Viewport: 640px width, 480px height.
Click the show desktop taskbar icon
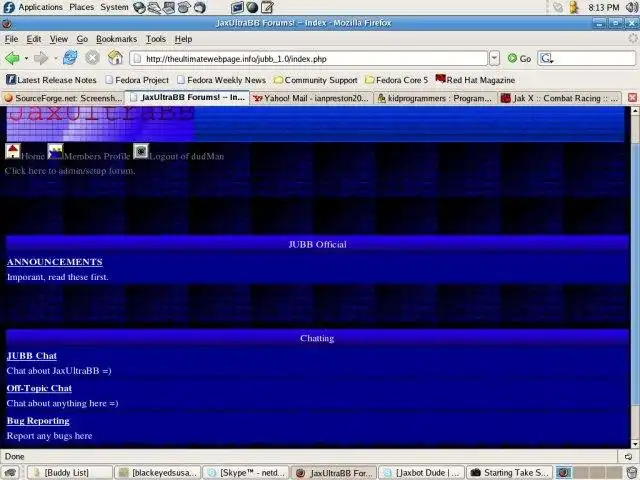click(11, 472)
